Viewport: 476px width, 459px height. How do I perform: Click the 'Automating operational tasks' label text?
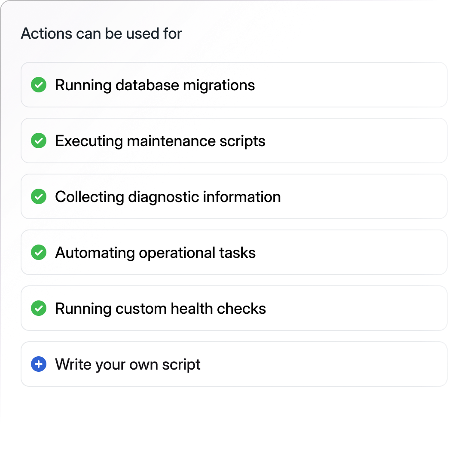pyautogui.click(x=155, y=253)
